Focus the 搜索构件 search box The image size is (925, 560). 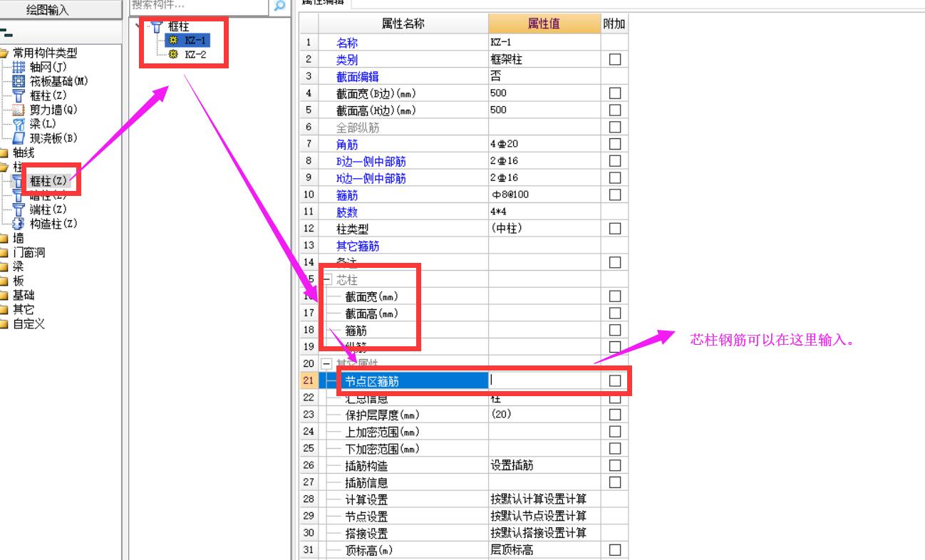pyautogui.click(x=199, y=6)
